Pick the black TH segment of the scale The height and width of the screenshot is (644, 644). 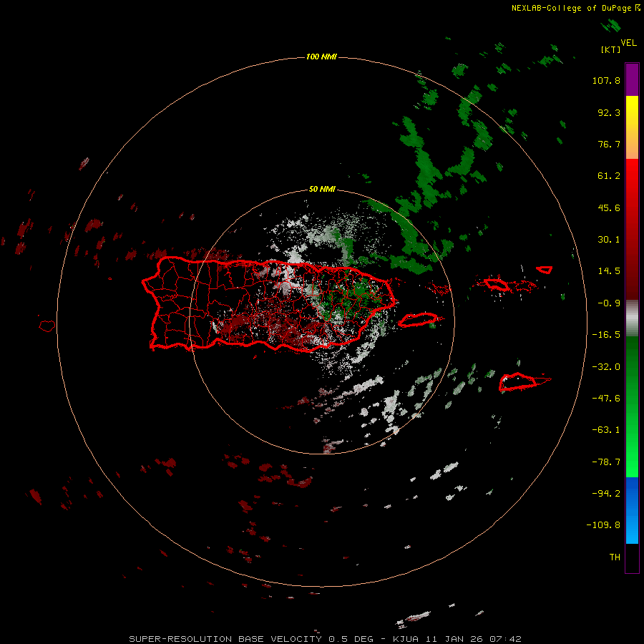click(x=632, y=557)
